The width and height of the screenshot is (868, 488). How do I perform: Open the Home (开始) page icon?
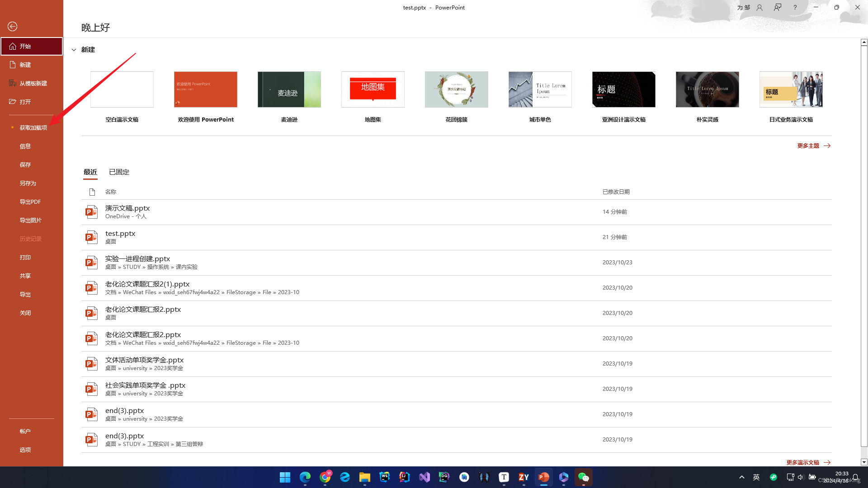13,47
